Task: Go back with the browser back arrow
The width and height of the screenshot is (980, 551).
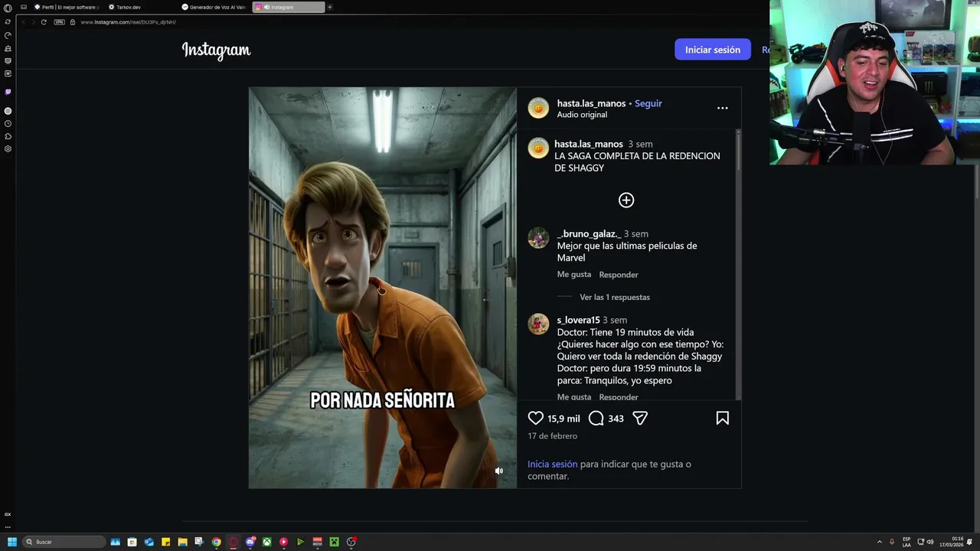Action: pyautogui.click(x=23, y=22)
